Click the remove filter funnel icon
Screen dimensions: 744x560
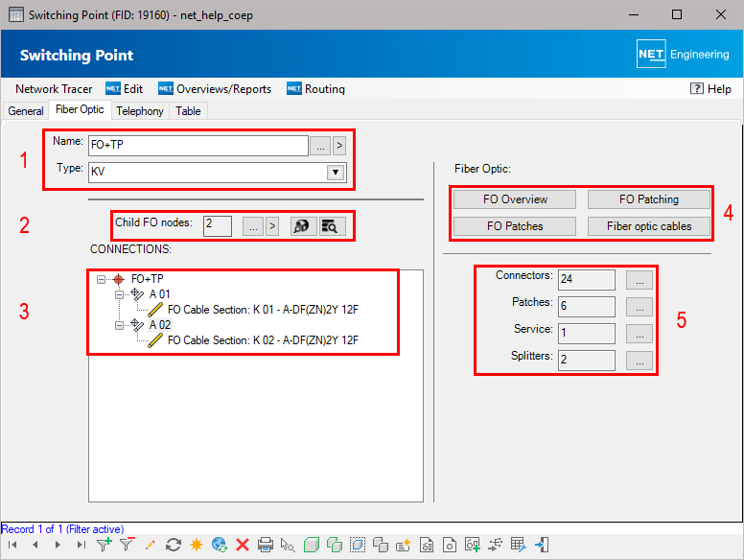pyautogui.click(x=127, y=545)
